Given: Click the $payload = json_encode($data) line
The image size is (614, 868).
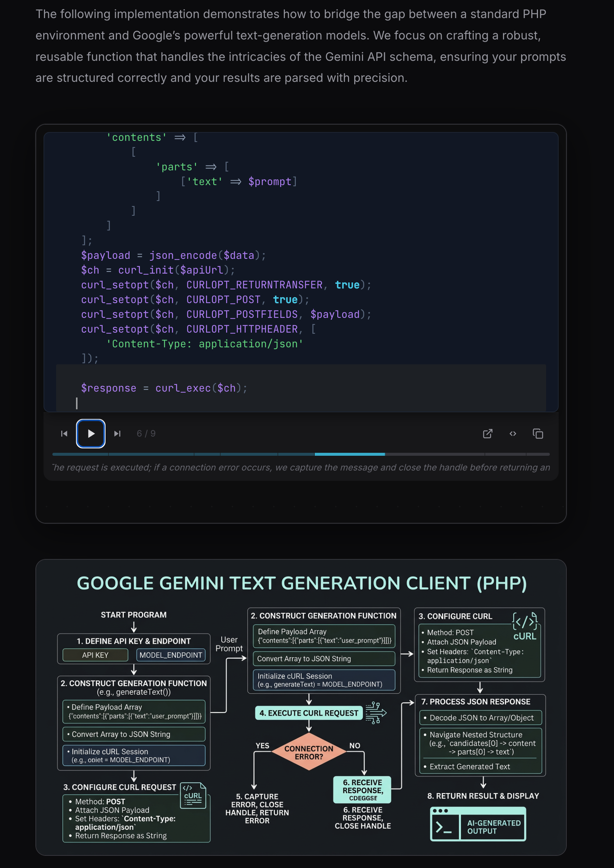Looking at the screenshot, I should pos(173,256).
